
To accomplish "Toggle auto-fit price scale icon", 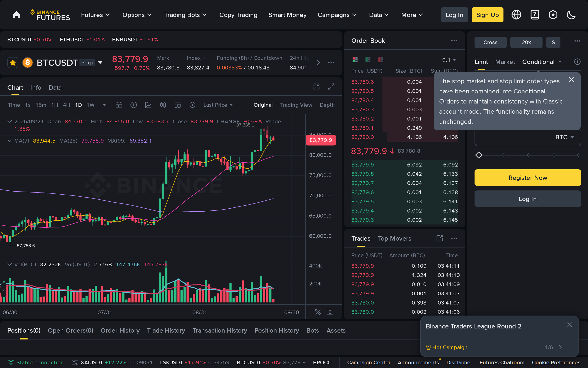I will (x=330, y=312).
